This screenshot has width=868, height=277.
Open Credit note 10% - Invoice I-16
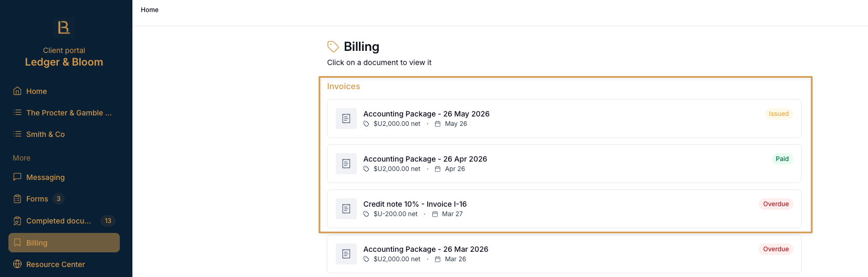pyautogui.click(x=564, y=209)
